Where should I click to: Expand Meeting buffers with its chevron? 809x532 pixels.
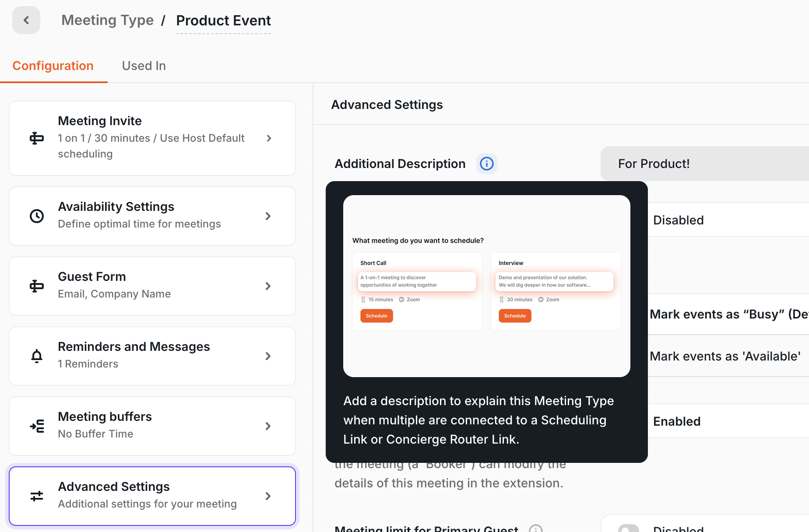coord(268,426)
